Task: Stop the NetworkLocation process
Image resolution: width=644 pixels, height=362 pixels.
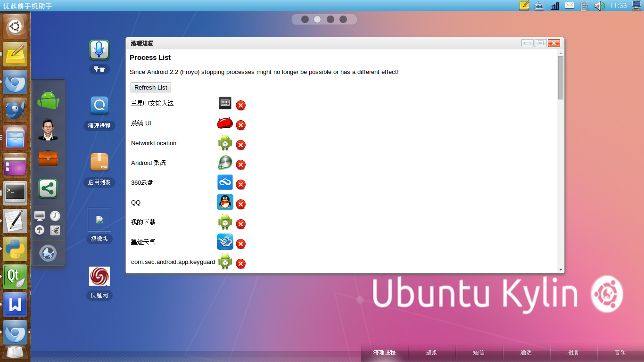Action: coord(240,145)
